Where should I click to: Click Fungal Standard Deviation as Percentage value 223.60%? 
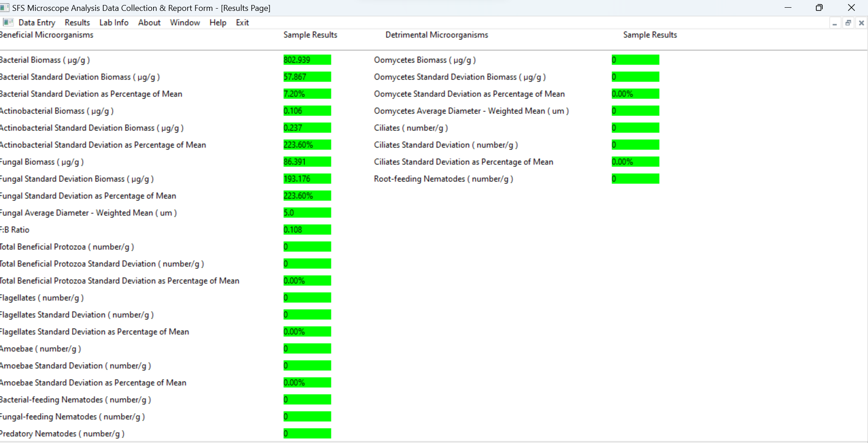click(x=307, y=196)
